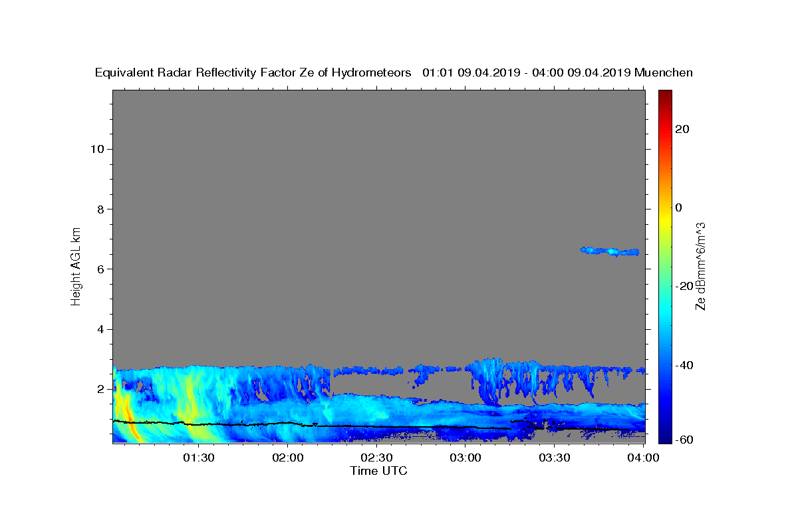Viewport: 798px width, 532px height.
Task: Click the location label "Muenchen"
Action: [x=664, y=72]
